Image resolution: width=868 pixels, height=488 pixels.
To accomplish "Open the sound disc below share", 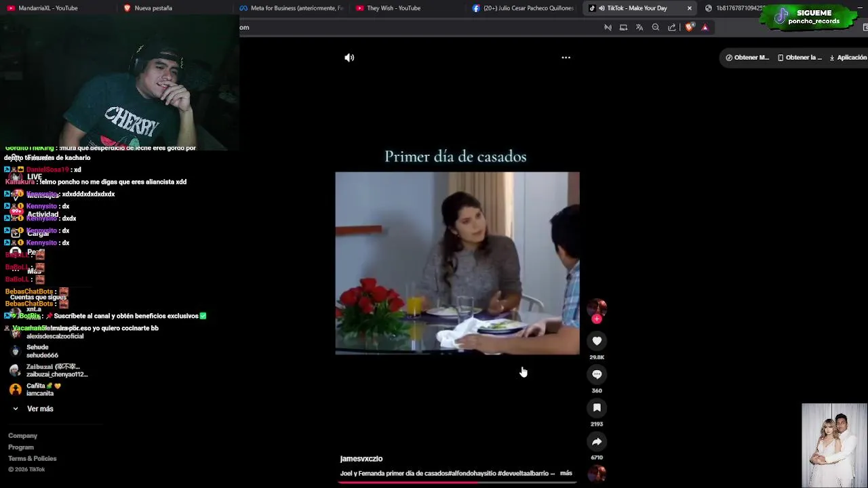I will tap(597, 474).
